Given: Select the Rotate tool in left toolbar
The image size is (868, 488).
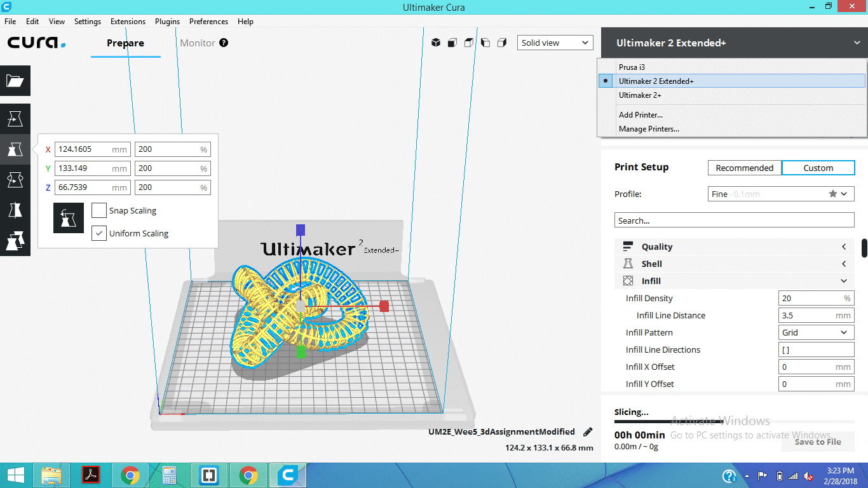Looking at the screenshot, I should [x=15, y=180].
